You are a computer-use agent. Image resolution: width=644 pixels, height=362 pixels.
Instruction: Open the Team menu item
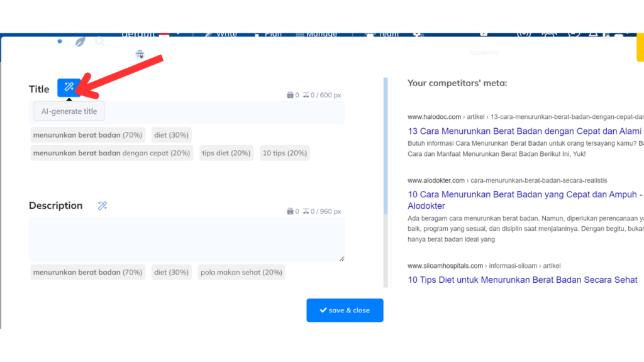pyautogui.click(x=385, y=33)
